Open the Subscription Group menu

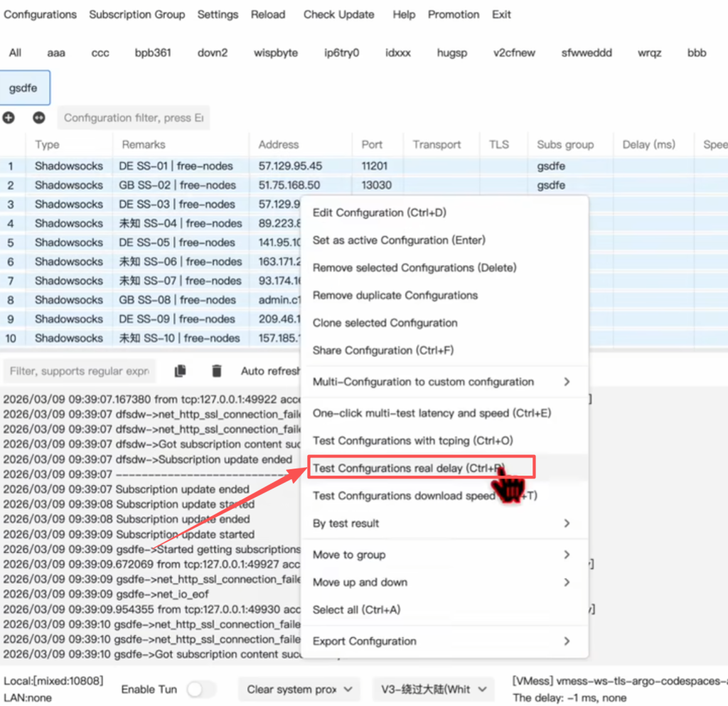tap(136, 14)
